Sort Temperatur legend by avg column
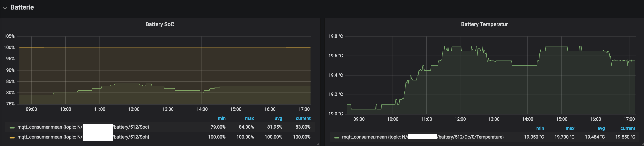The height and width of the screenshot is (146, 644). pyautogui.click(x=601, y=128)
